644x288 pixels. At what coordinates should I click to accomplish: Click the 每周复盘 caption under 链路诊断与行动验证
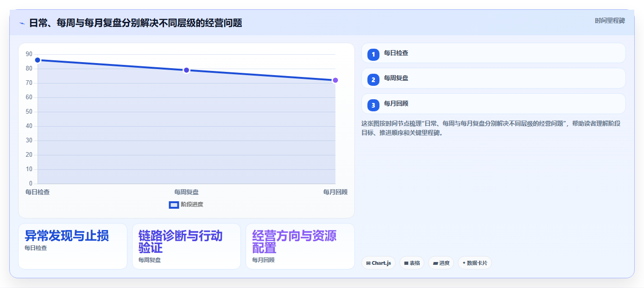point(150,260)
